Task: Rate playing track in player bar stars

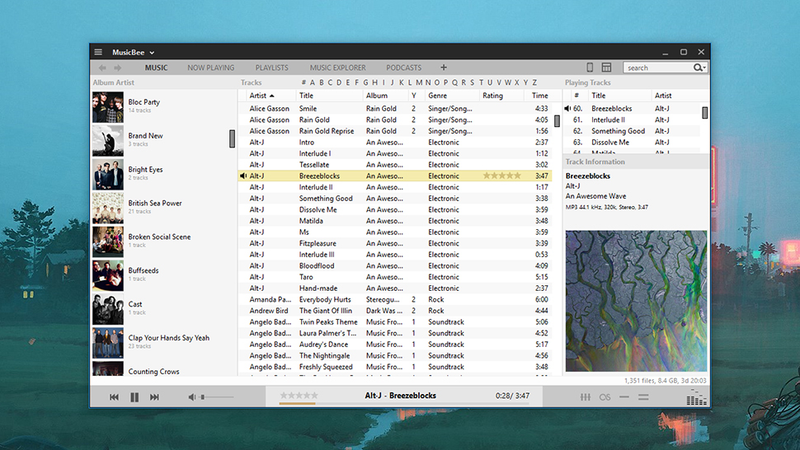Action: pyautogui.click(x=299, y=395)
